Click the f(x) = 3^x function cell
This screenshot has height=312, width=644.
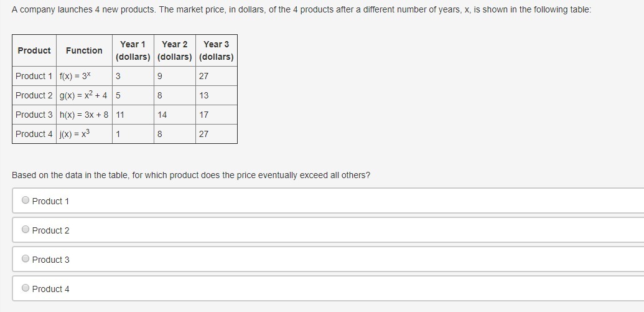pyautogui.click(x=75, y=76)
